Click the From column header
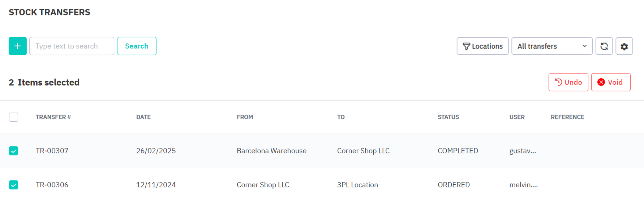 point(245,117)
